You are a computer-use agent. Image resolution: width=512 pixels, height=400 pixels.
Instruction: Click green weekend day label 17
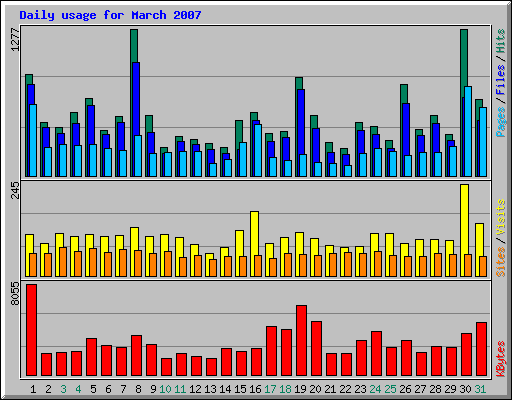[270, 389]
